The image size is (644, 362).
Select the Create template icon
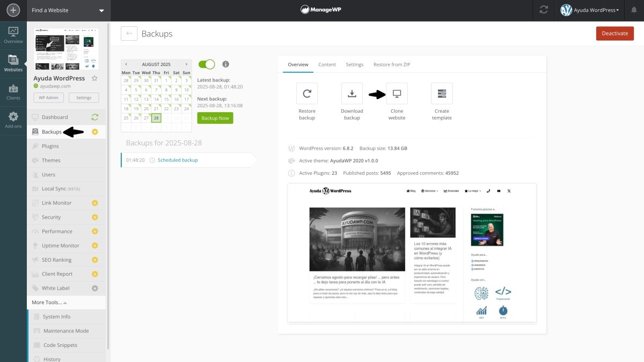click(x=442, y=93)
